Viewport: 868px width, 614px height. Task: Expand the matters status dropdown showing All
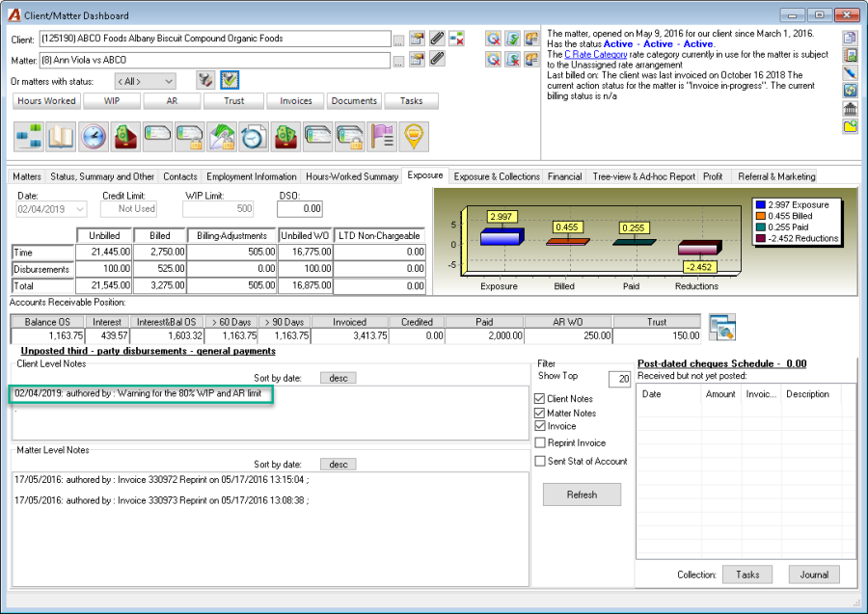pyautogui.click(x=145, y=81)
